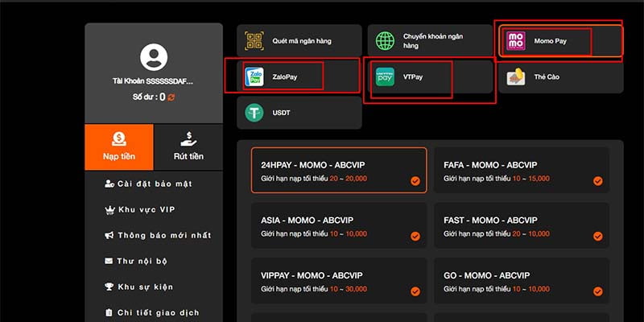Choose the ZaloPay logo icon
The image size is (644, 322).
pos(254,76)
